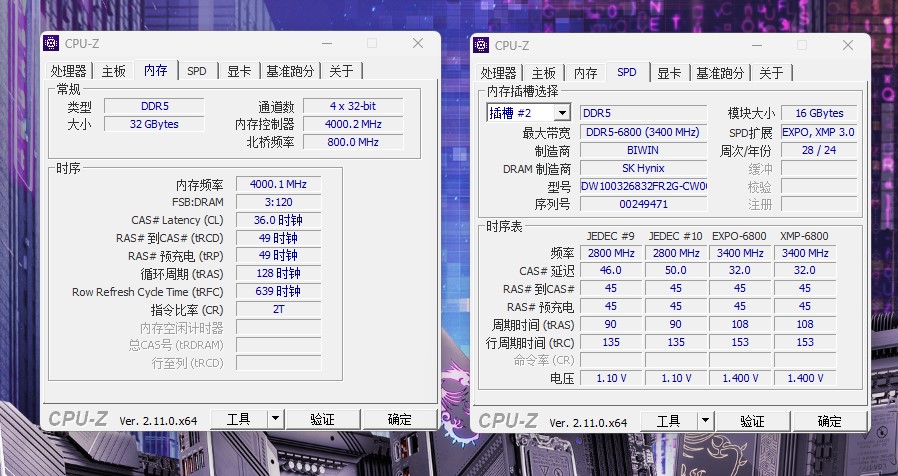Click the XMP-6800 tRAS value 108
This screenshot has width=898, height=476.
point(805,324)
